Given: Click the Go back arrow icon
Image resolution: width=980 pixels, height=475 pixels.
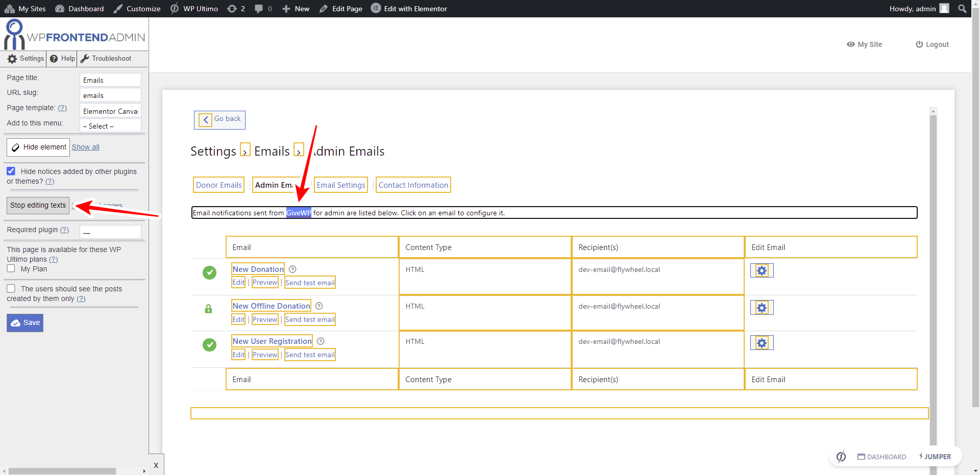Looking at the screenshot, I should 205,120.
